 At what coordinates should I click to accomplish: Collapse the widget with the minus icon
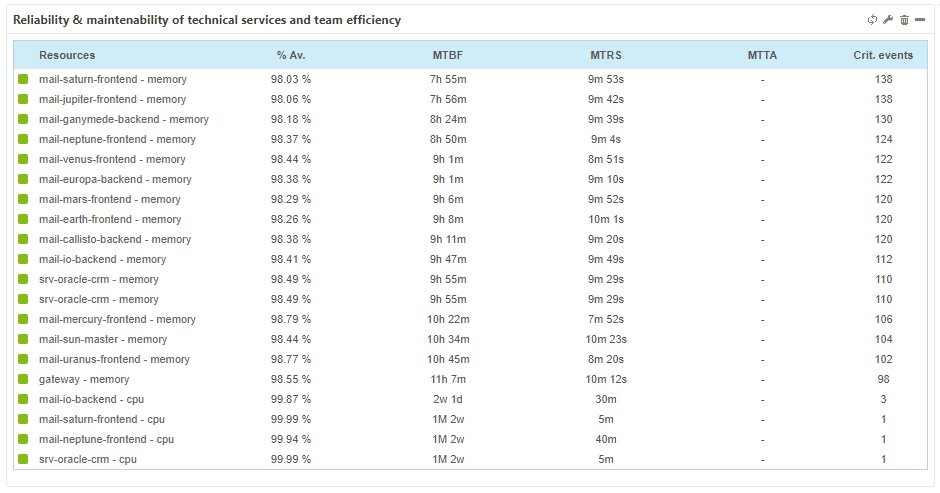tap(919, 20)
